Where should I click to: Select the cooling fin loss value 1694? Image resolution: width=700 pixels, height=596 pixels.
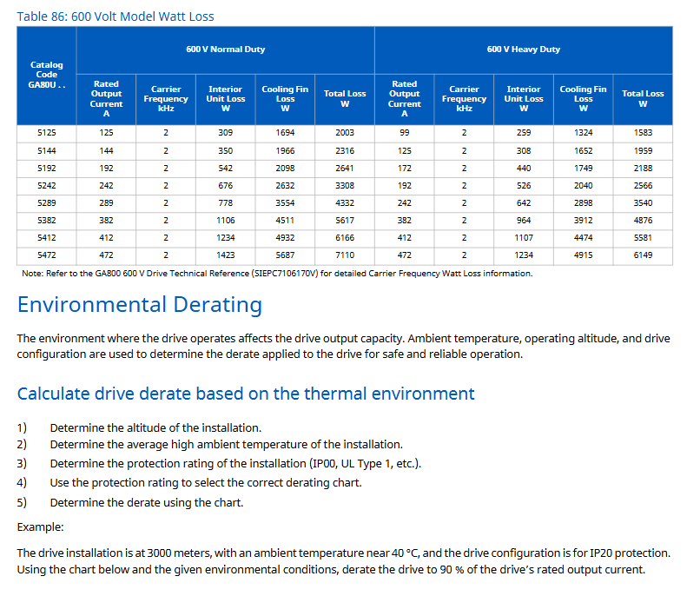coord(285,133)
